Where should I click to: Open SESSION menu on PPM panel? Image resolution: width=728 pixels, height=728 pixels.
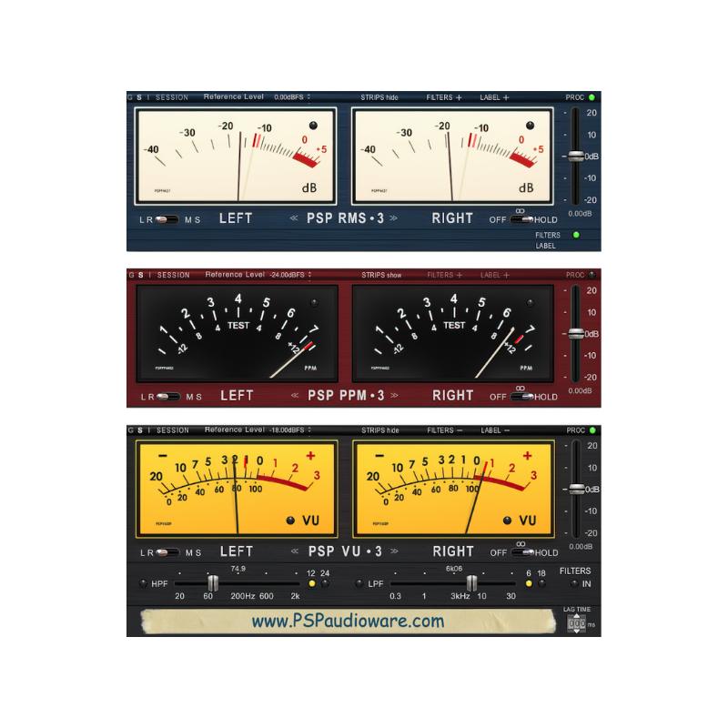(173, 275)
